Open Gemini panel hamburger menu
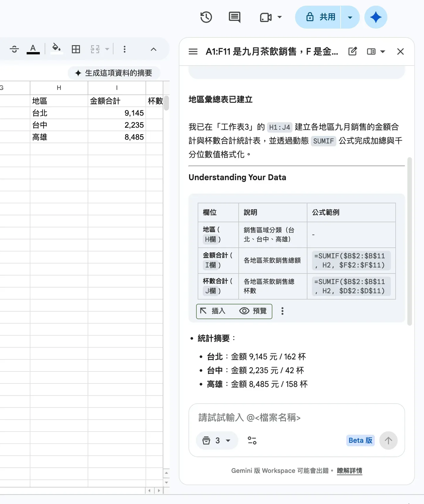424x504 pixels. coord(193,52)
